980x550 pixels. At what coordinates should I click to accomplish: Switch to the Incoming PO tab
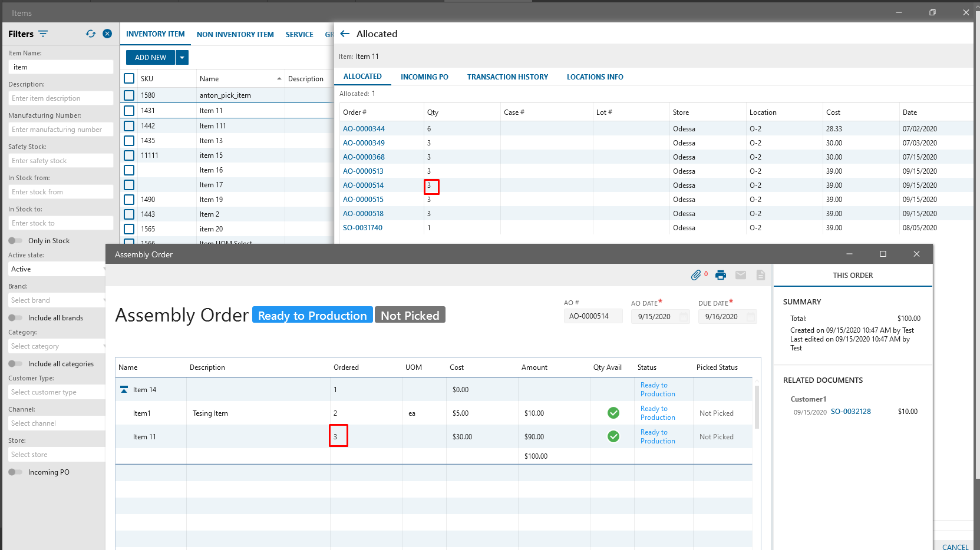tap(424, 77)
